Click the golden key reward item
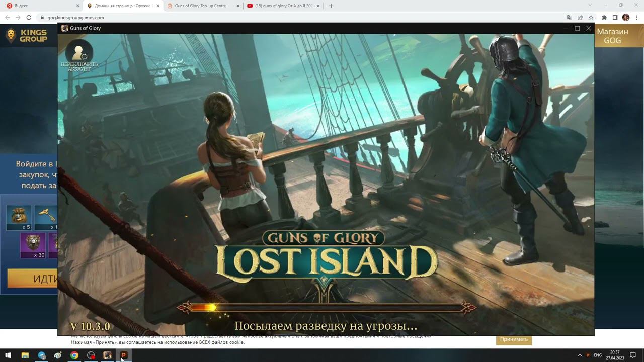The height and width of the screenshot is (362, 644). pos(47,218)
